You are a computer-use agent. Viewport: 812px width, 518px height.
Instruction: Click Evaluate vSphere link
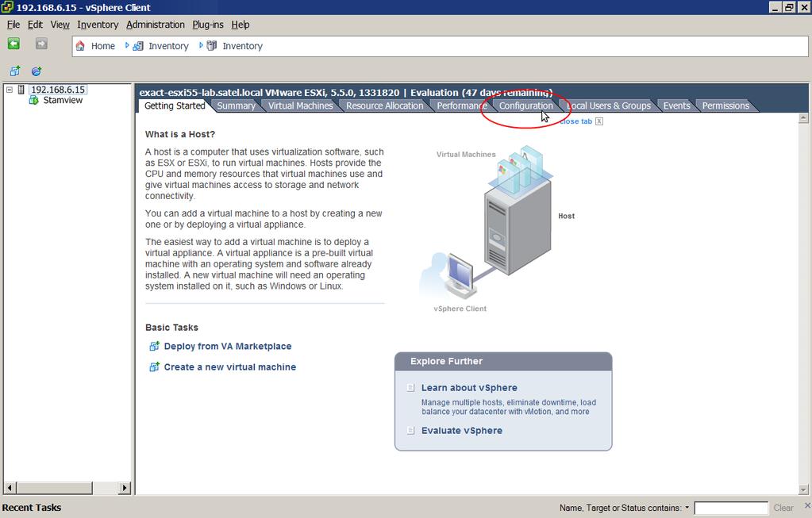(462, 431)
